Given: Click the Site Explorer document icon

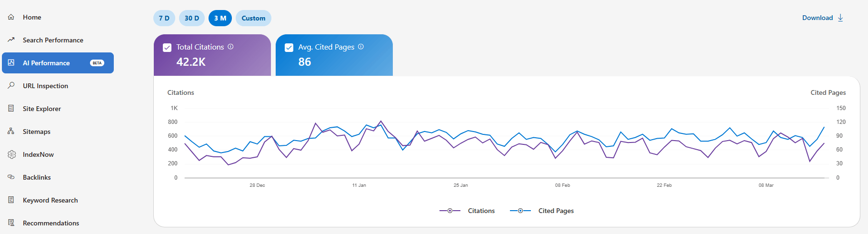Looking at the screenshot, I should pos(11,109).
